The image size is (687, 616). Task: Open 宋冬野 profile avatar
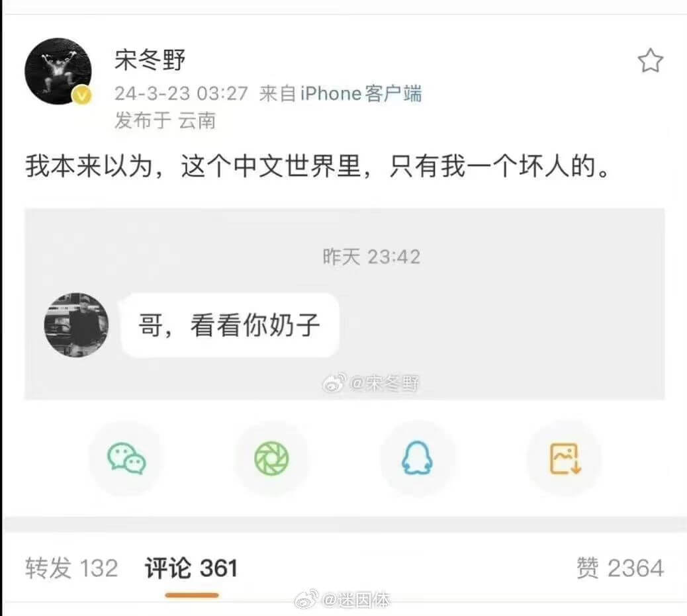[58, 71]
